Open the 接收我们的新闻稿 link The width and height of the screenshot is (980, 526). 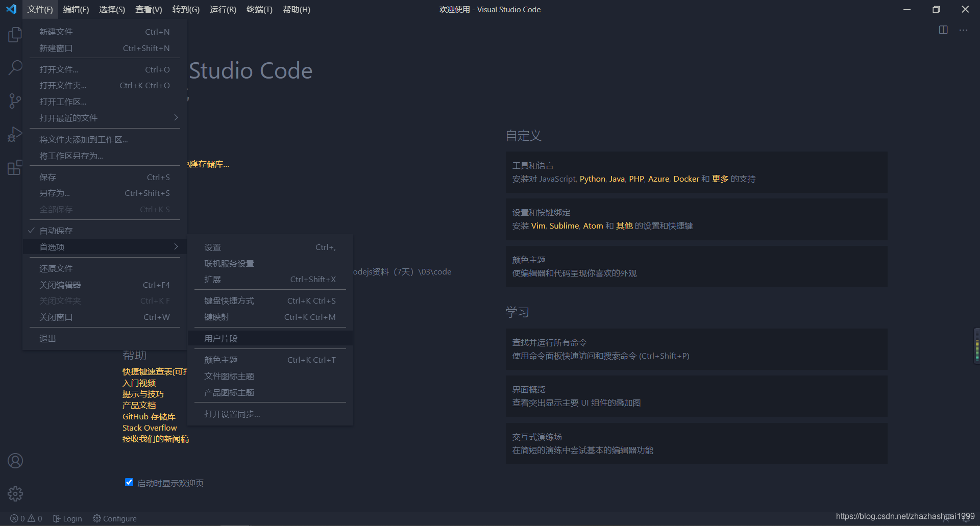[x=156, y=439]
